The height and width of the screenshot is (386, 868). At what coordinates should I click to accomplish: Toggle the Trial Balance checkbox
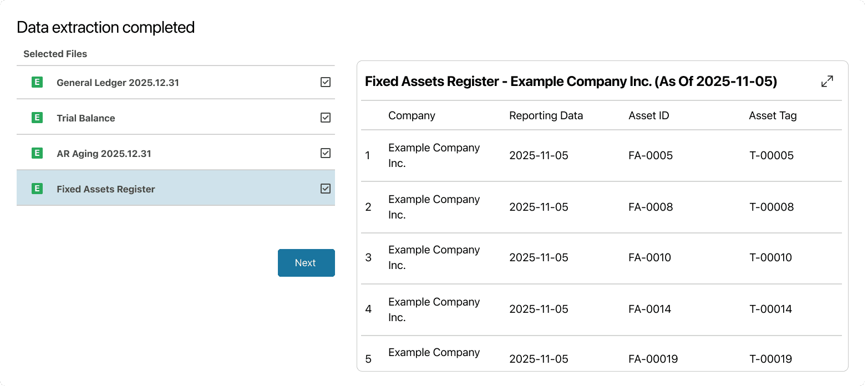click(x=326, y=118)
